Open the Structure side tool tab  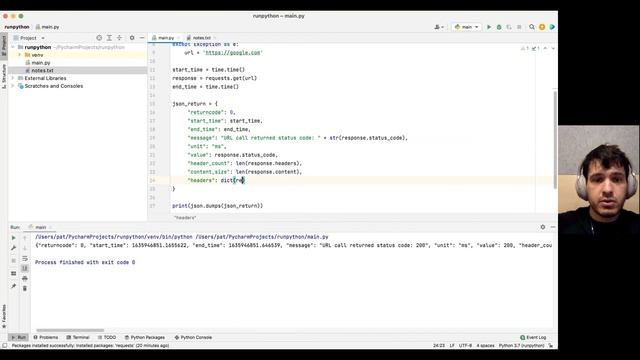[4, 76]
